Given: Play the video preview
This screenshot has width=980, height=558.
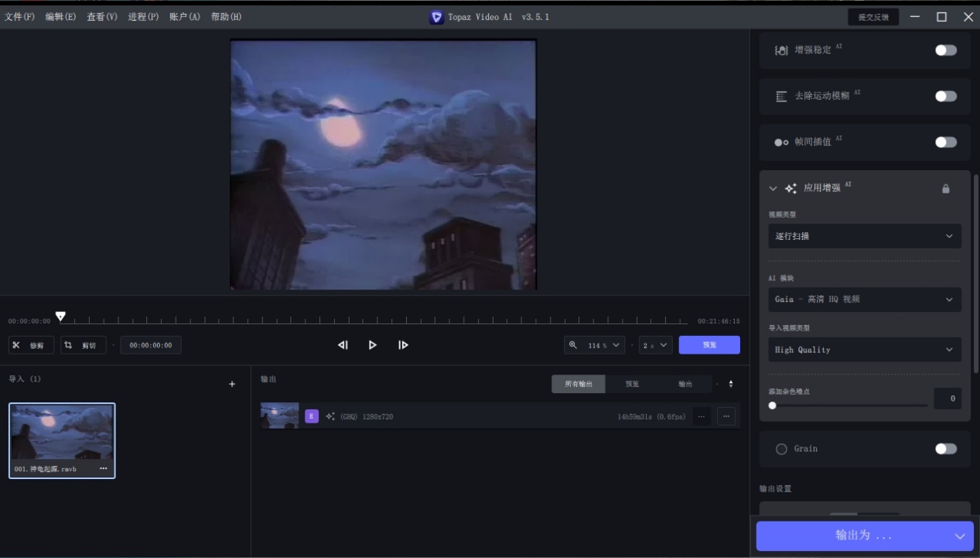Looking at the screenshot, I should [x=373, y=345].
